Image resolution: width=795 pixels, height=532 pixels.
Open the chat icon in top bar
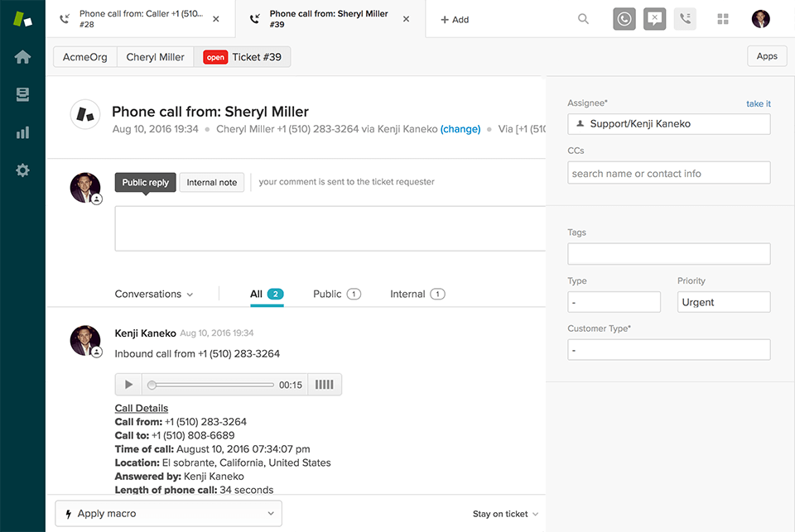(x=654, y=19)
